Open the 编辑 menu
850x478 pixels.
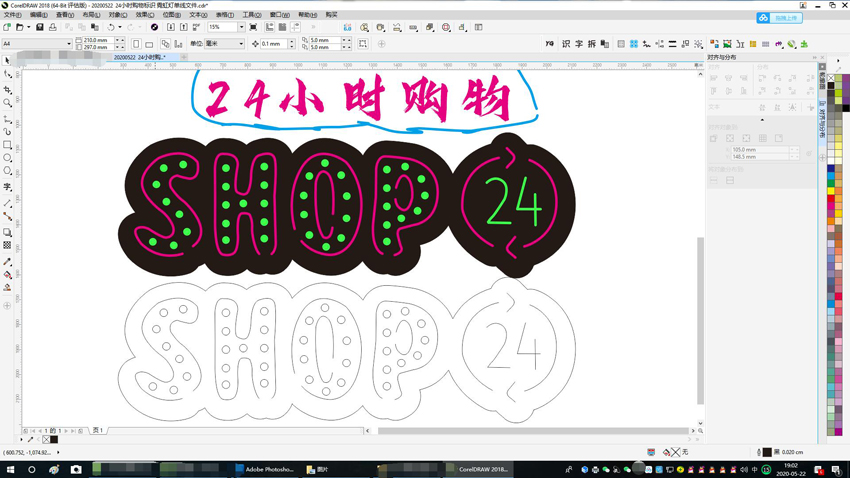(x=38, y=15)
